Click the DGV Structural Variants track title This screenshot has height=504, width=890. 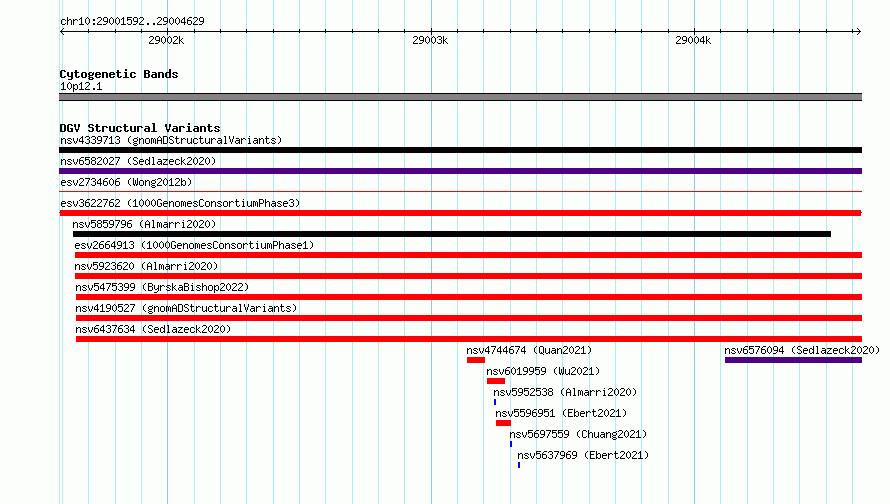point(140,128)
